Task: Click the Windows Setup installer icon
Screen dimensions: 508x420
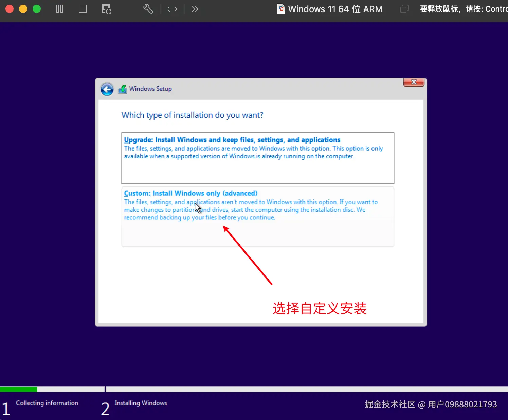Action: pyautogui.click(x=123, y=89)
